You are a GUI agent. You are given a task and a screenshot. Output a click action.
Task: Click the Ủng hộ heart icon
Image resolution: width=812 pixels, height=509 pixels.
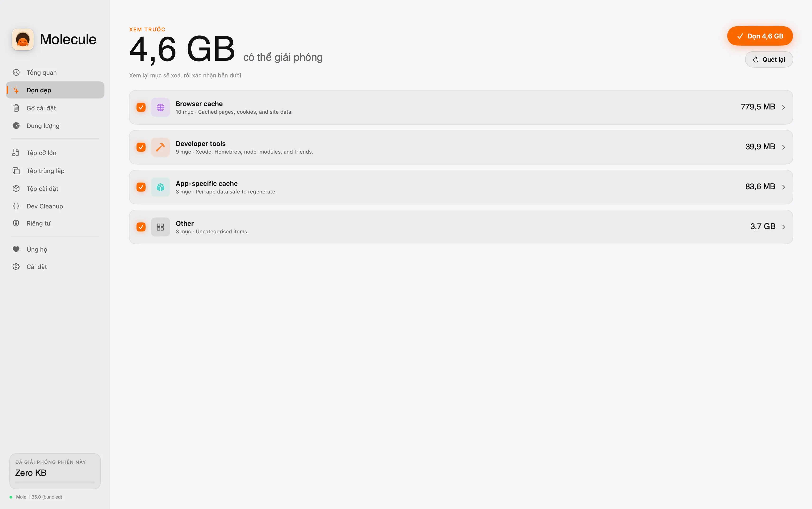[16, 250]
